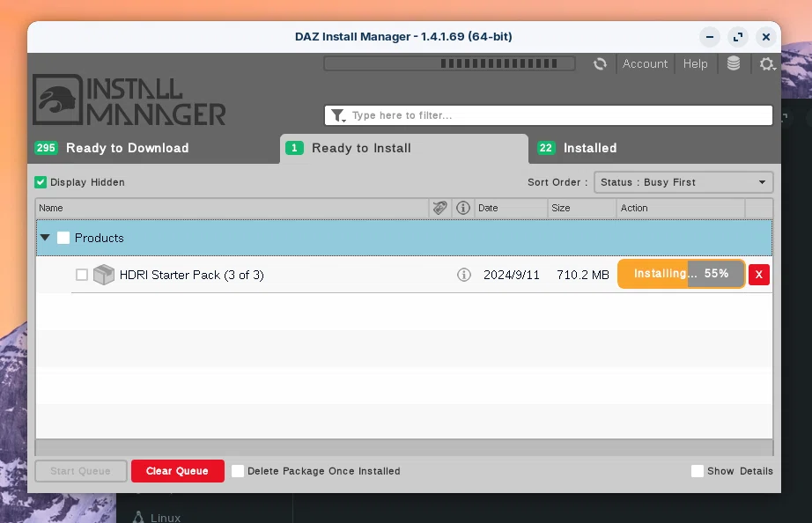812x523 pixels.
Task: Sort by the Date column header
Action: pos(511,208)
